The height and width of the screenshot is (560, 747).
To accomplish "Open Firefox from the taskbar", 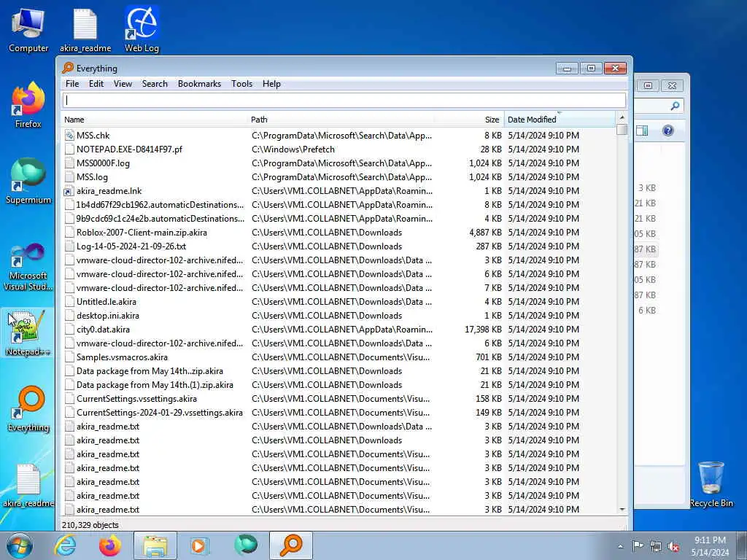I will (110, 545).
